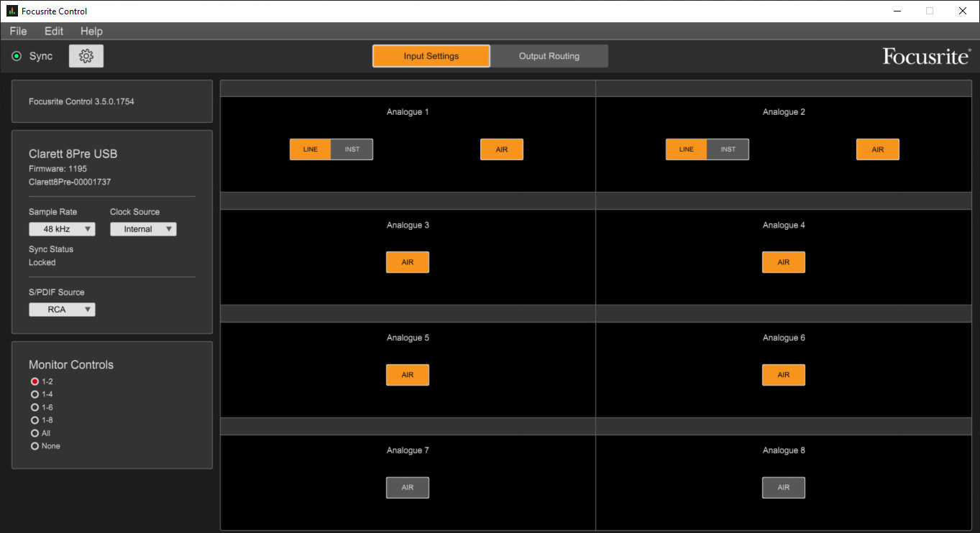This screenshot has width=980, height=533.
Task: Switch Analogue 1 to INST input
Action: (x=352, y=149)
